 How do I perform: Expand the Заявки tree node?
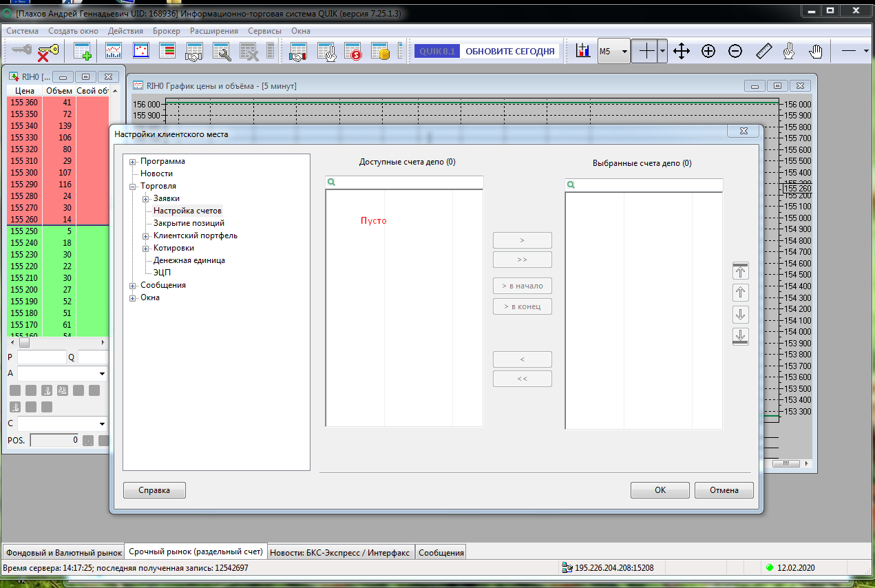(x=146, y=199)
